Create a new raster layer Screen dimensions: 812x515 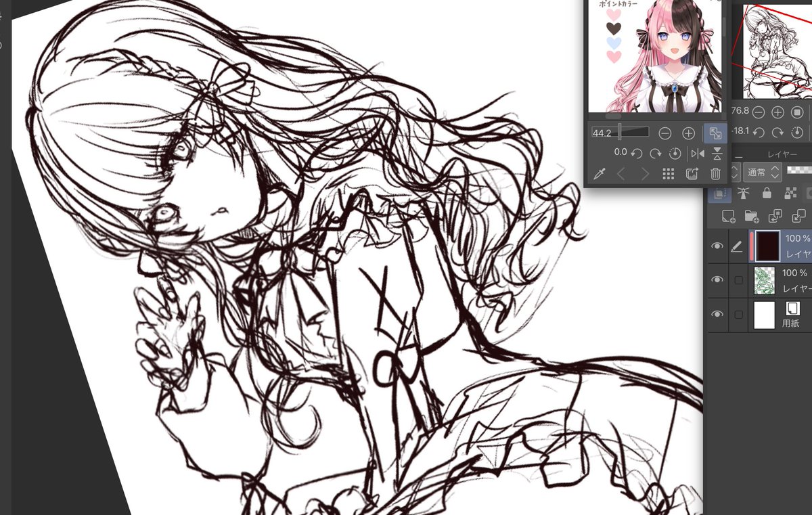pos(728,216)
